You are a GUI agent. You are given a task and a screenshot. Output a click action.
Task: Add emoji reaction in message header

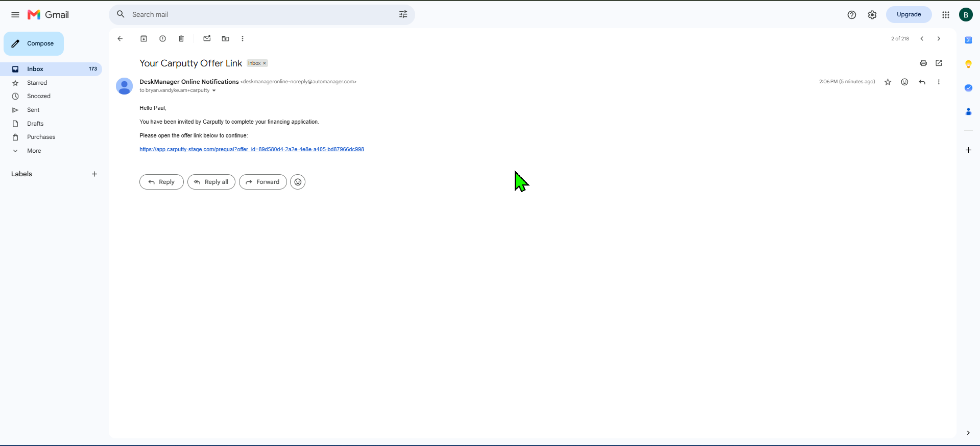click(x=904, y=82)
